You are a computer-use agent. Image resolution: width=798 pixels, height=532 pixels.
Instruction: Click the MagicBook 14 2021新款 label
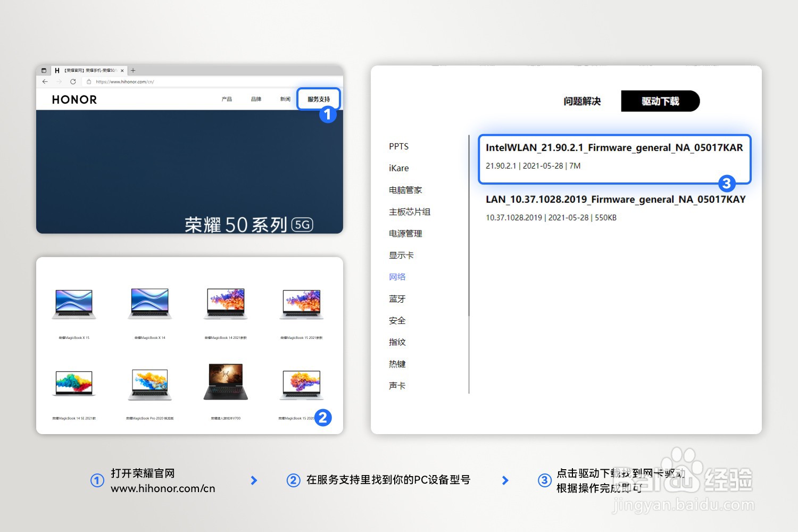(226, 338)
